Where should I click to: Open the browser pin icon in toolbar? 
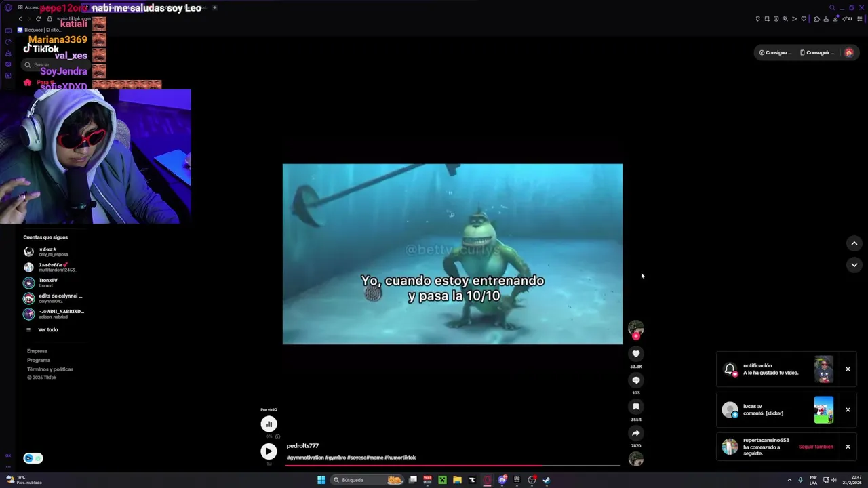[x=757, y=19]
